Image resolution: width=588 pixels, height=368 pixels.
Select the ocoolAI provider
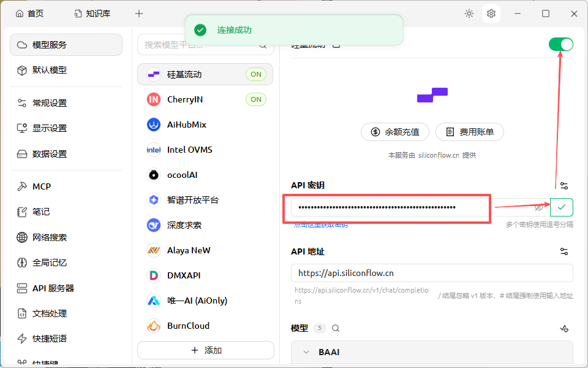[x=205, y=175]
